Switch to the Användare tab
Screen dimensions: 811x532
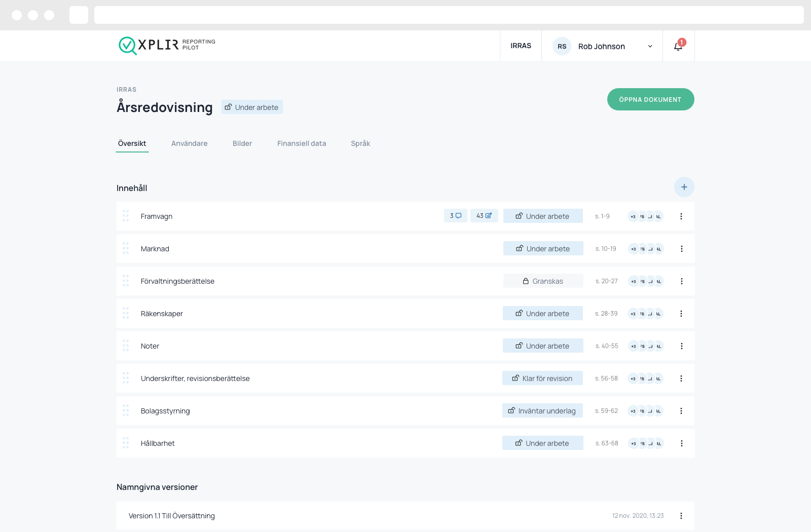(189, 143)
